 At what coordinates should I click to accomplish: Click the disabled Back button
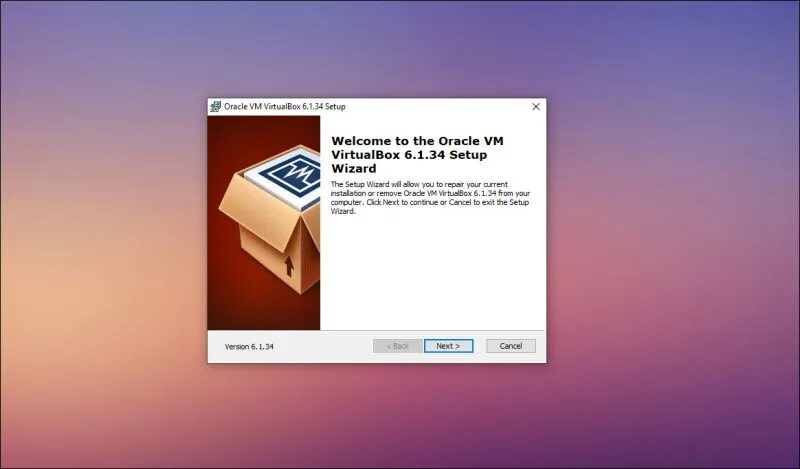[397, 346]
